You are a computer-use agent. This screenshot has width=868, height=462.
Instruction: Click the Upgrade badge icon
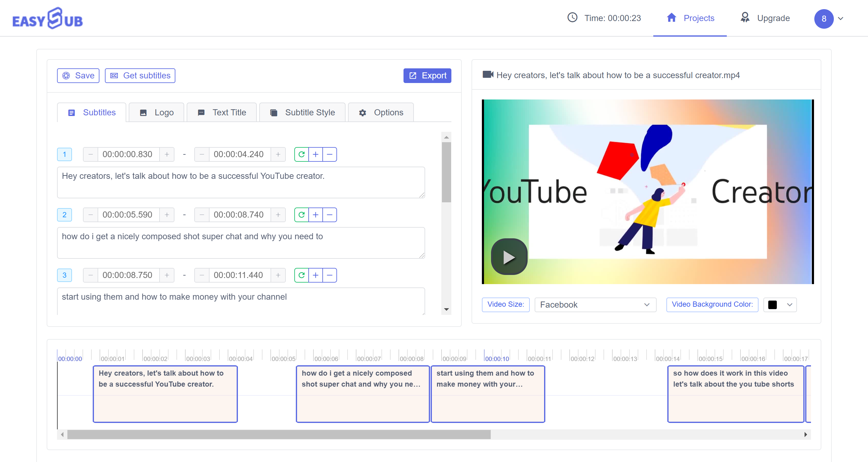[745, 17]
